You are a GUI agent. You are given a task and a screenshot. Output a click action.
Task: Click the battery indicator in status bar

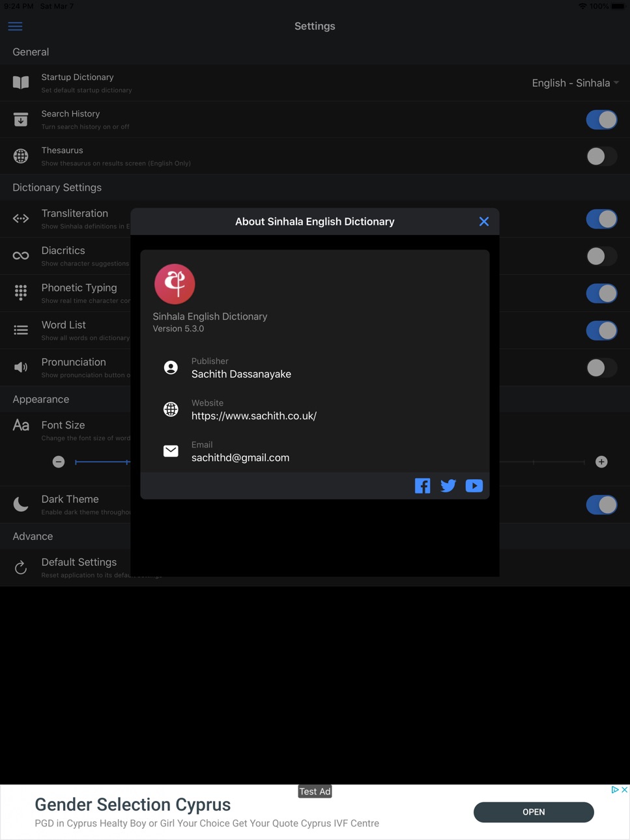617,6
